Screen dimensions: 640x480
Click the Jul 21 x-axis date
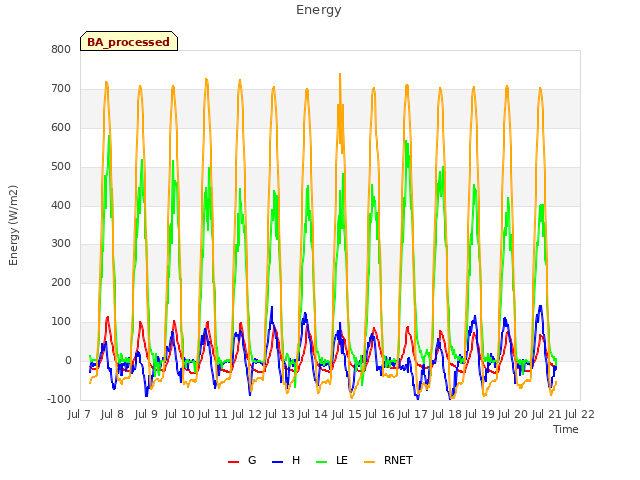(547, 414)
